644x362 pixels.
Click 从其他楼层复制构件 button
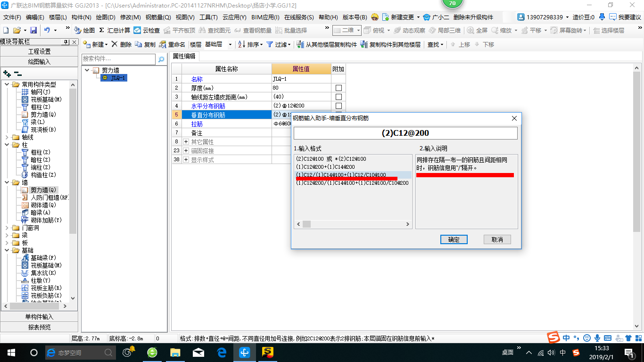[327, 44]
